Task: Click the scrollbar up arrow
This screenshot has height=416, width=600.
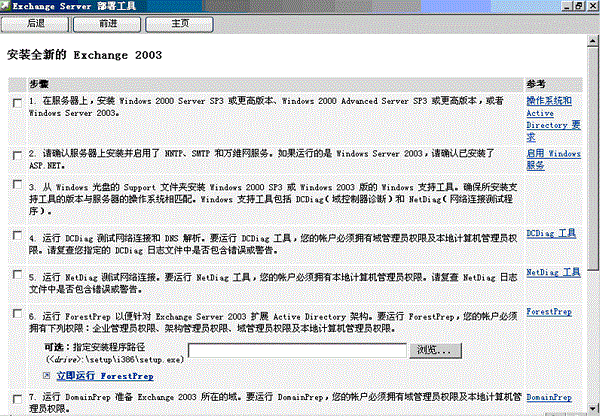Action: (593, 40)
